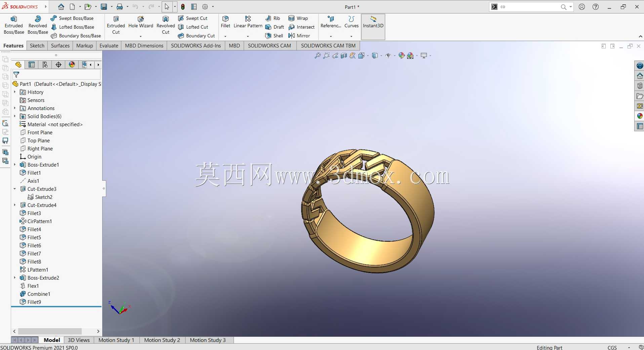This screenshot has width=644, height=350.
Task: Click the feature tree horizontal scrollbar
Action: 50,331
